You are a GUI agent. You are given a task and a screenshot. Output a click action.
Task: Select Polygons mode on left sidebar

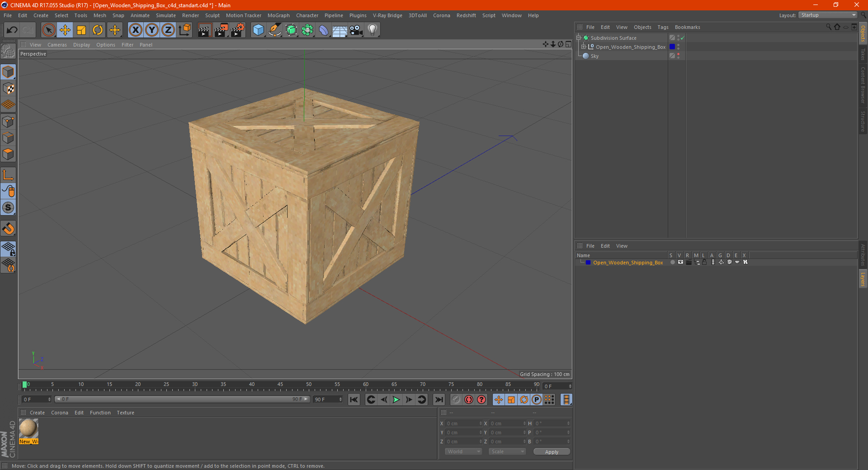point(8,154)
